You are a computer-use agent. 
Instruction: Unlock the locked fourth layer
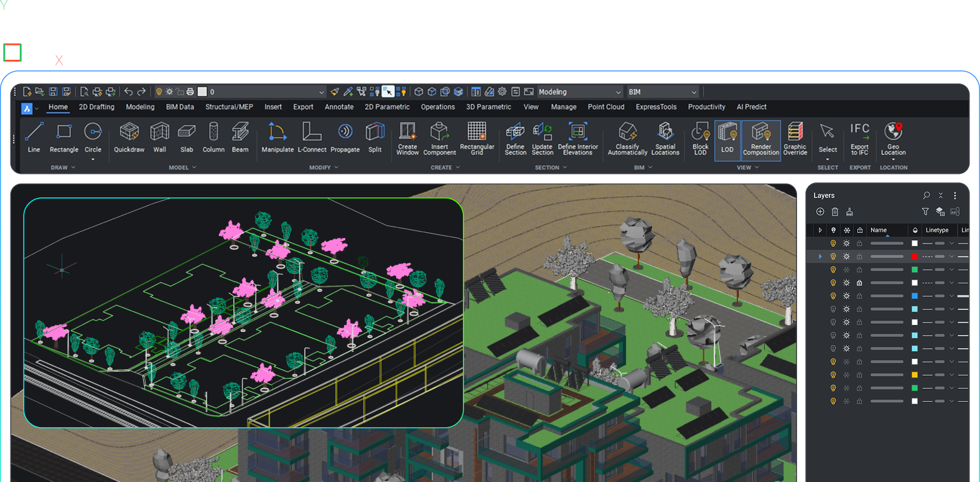(x=859, y=283)
